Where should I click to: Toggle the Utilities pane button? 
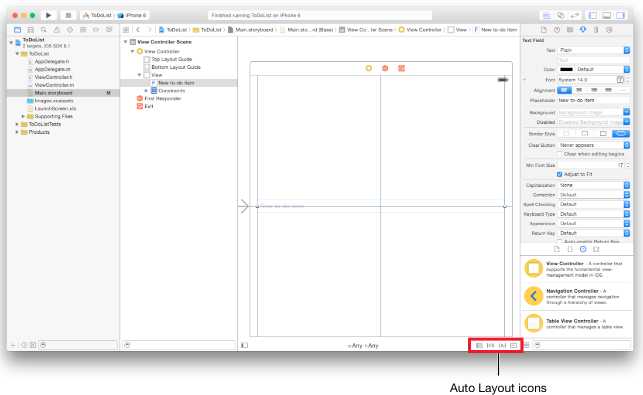click(620, 16)
